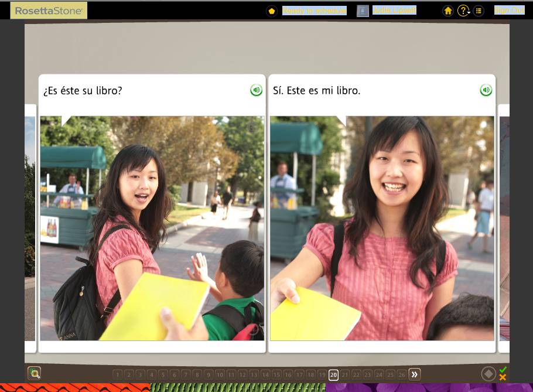Image resolution: width=533 pixels, height=392 pixels.
Task: Jump to screen 13 in progress bar
Action: pos(254,374)
